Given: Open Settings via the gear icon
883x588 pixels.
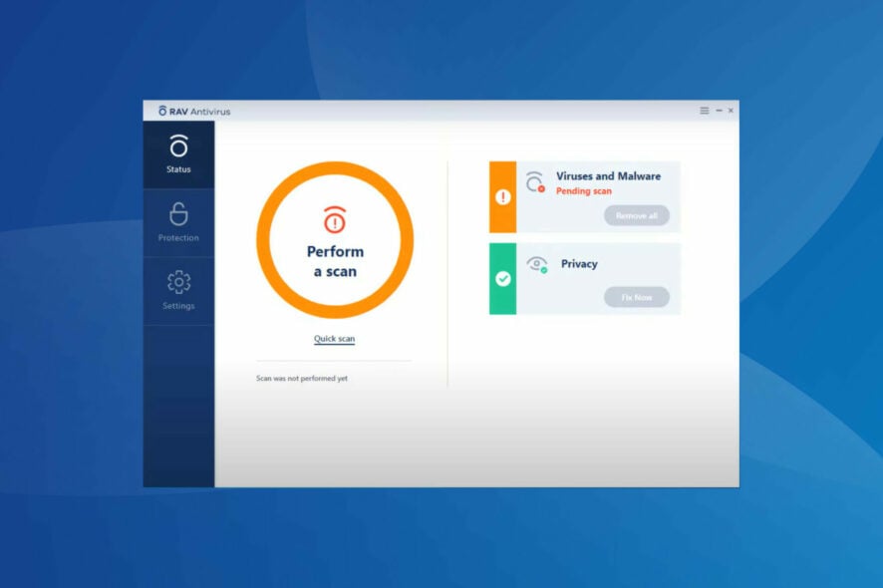Looking at the screenshot, I should point(178,283).
